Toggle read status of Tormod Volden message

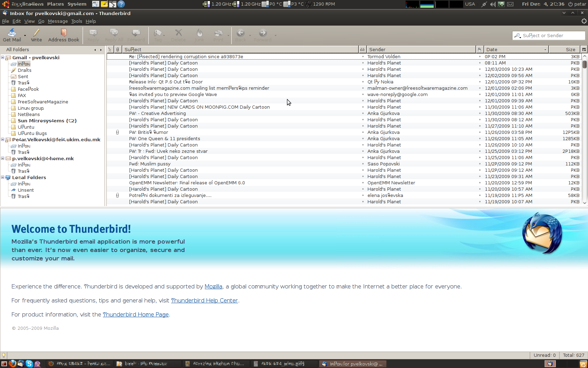point(363,56)
